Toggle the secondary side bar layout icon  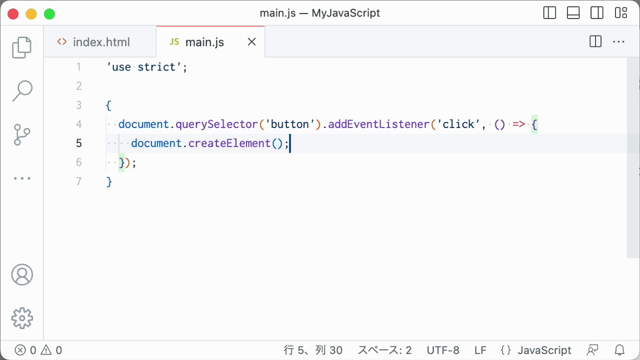tap(597, 13)
